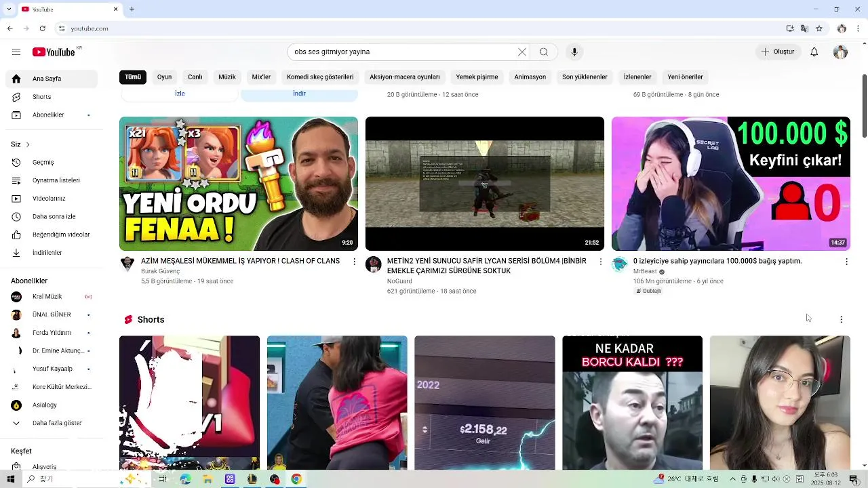
Task: Open Oynatma listeleri
Action: click(x=52, y=180)
